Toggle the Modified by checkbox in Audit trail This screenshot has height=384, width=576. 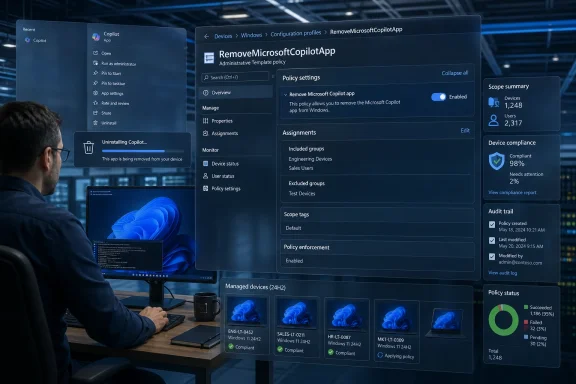(492, 256)
